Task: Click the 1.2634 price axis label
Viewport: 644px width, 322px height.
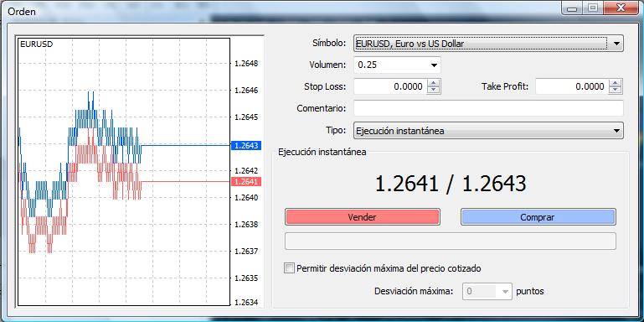Action: coord(246,302)
